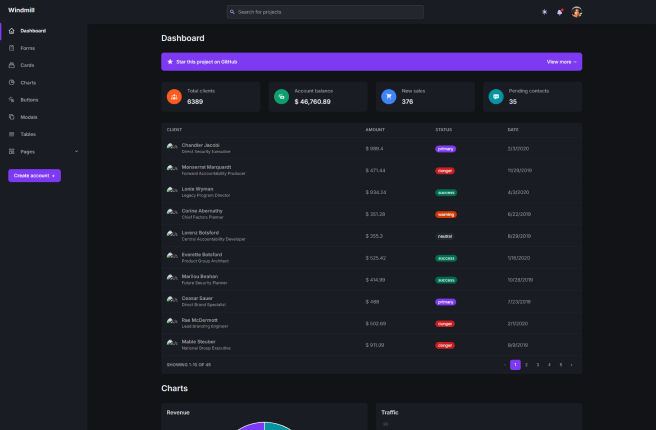Viewport: 656px width, 430px height.
Task: Open the notifications bell
Action: (x=560, y=12)
